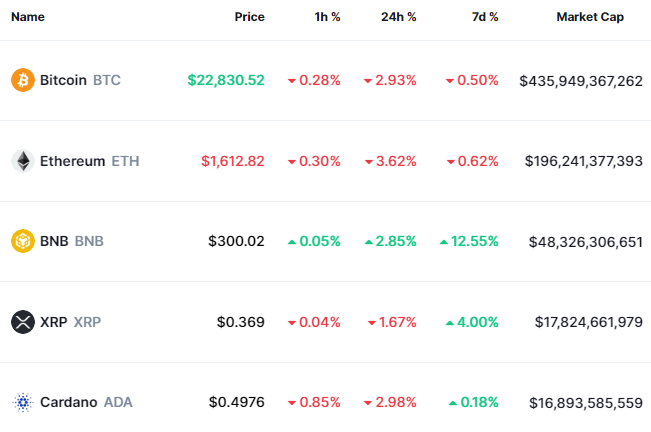This screenshot has width=651, height=432.
Task: Click the Ethereum diamond logo icon
Action: tap(22, 161)
